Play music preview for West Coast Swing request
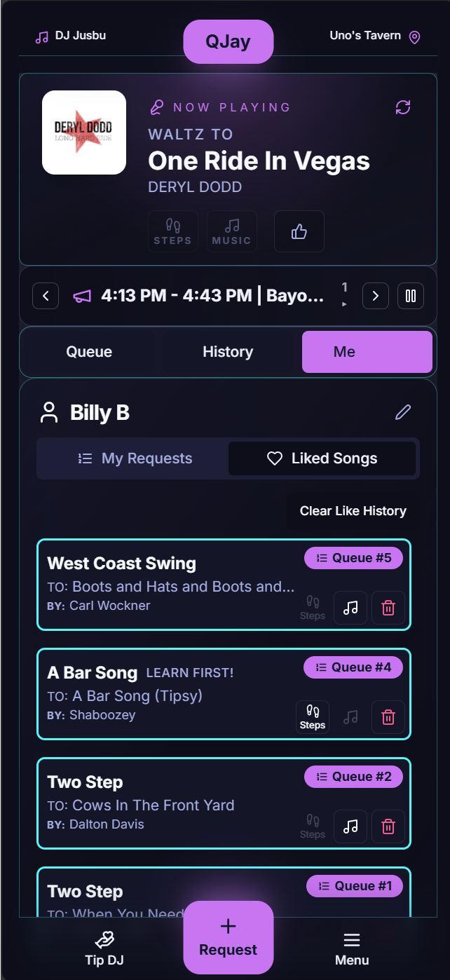The image size is (450, 980). click(x=350, y=608)
